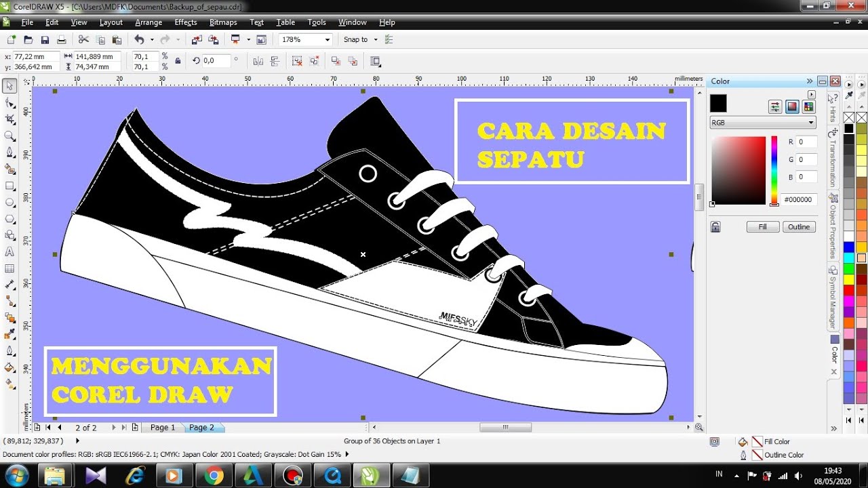Select the Connector tool

click(x=9, y=301)
